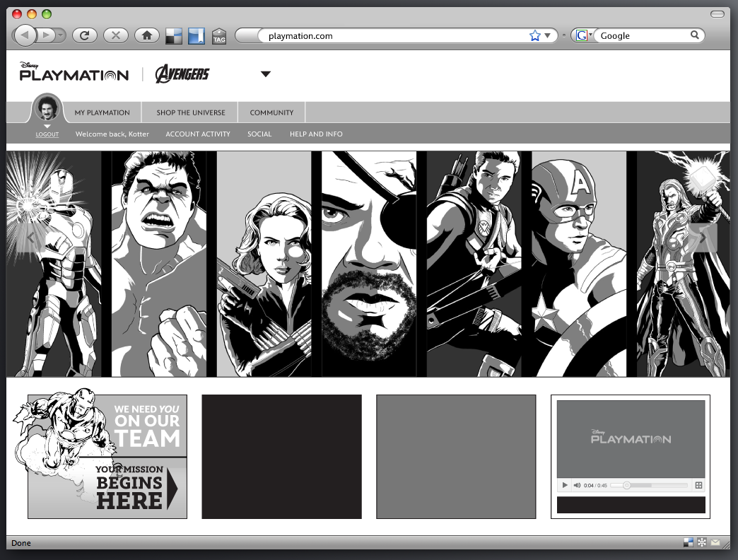Play the Playmation video
This screenshot has width=738, height=560.
565,485
